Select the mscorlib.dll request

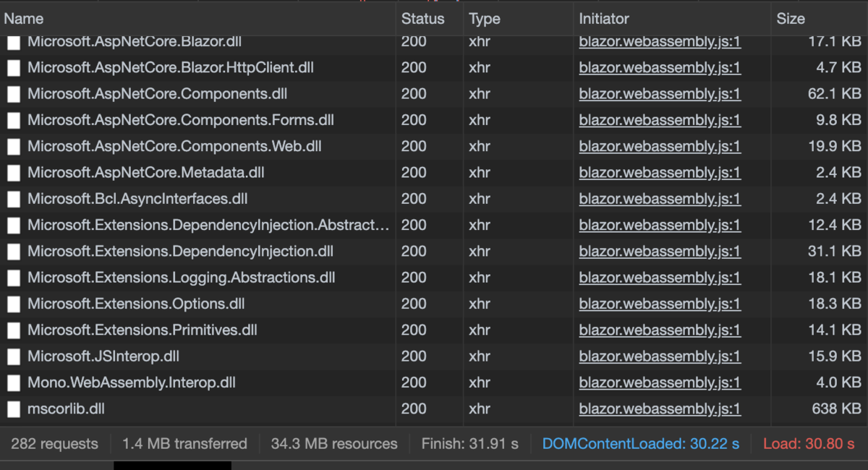click(x=66, y=409)
